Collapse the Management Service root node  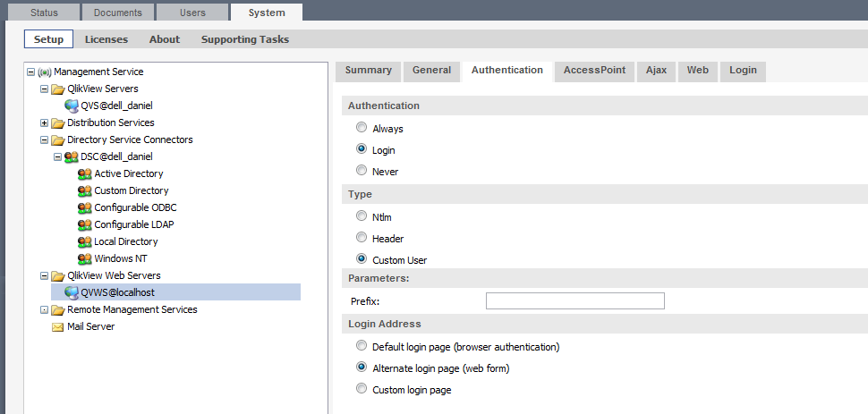click(31, 72)
